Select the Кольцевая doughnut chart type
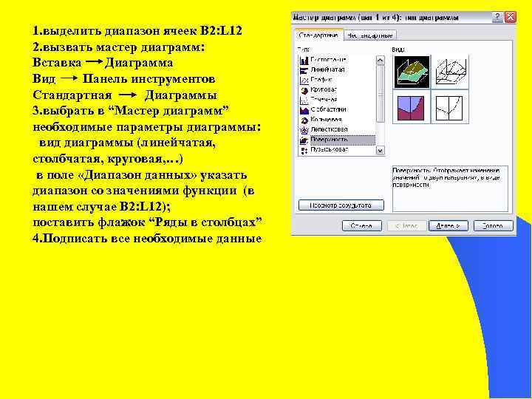Image resolution: width=532 pixels, height=399 pixels. [x=321, y=120]
